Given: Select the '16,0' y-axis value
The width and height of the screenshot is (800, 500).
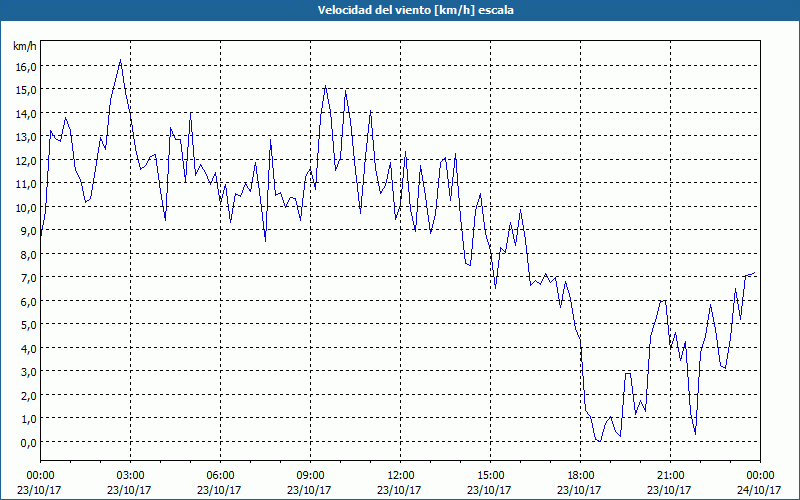Looking at the screenshot, I should point(25,67).
